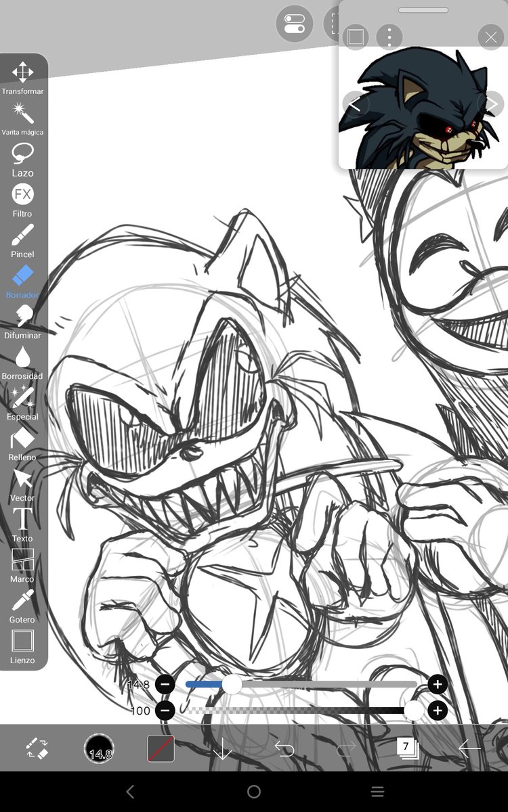Select the Borrador eraser tool

pyautogui.click(x=22, y=281)
